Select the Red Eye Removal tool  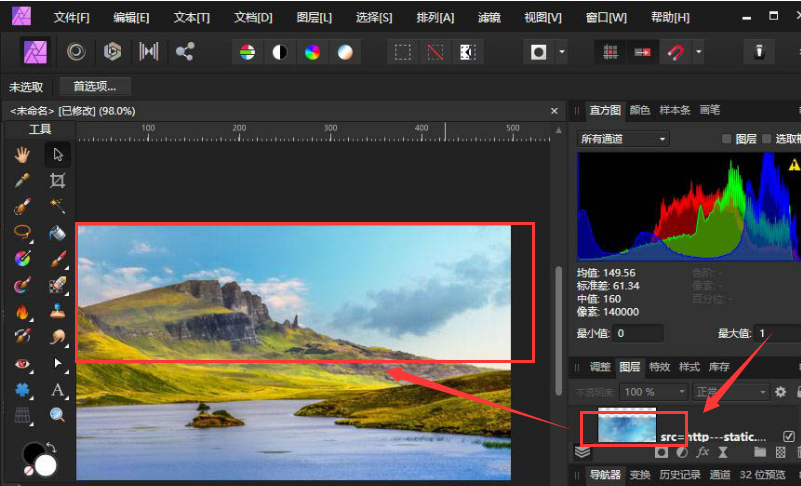point(22,364)
